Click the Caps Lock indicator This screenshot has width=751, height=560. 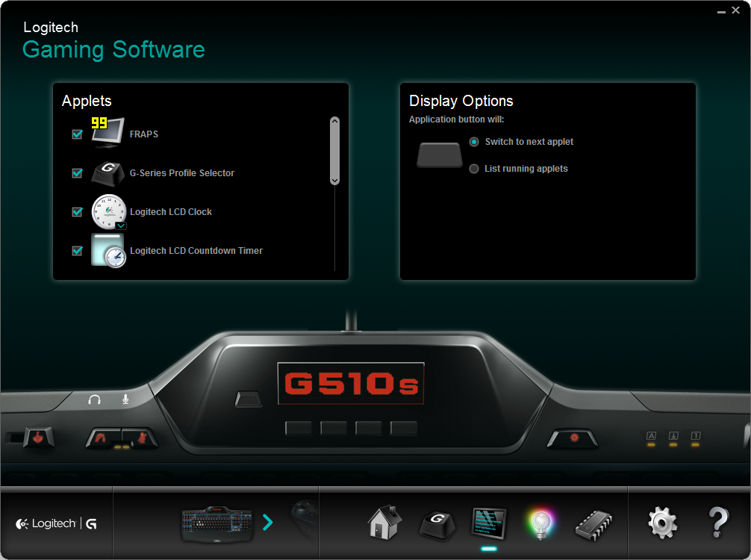tap(651, 438)
